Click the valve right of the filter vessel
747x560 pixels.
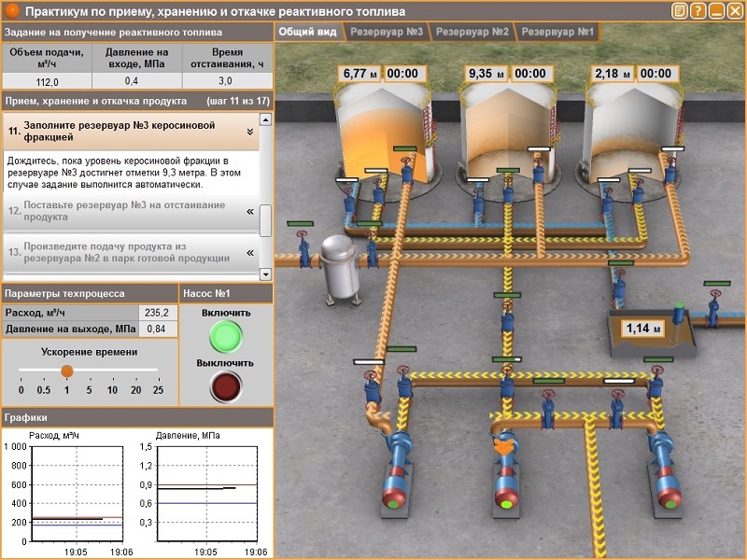(x=372, y=248)
